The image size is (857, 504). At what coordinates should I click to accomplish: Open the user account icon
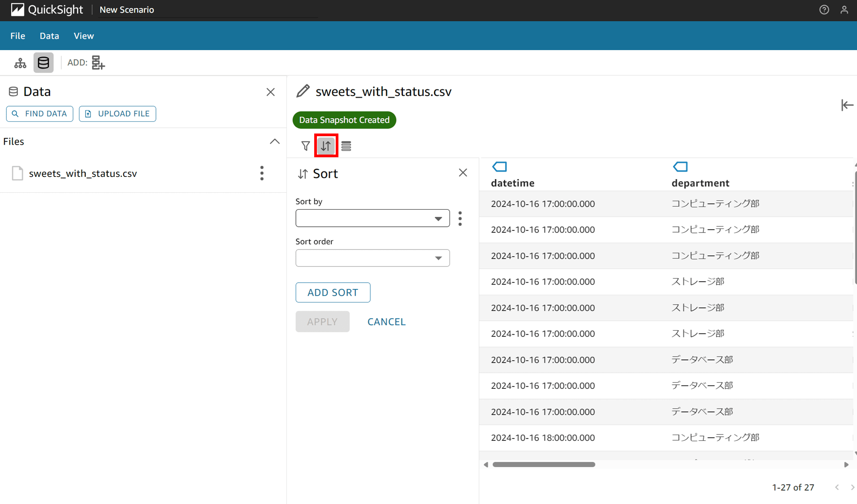(844, 9)
